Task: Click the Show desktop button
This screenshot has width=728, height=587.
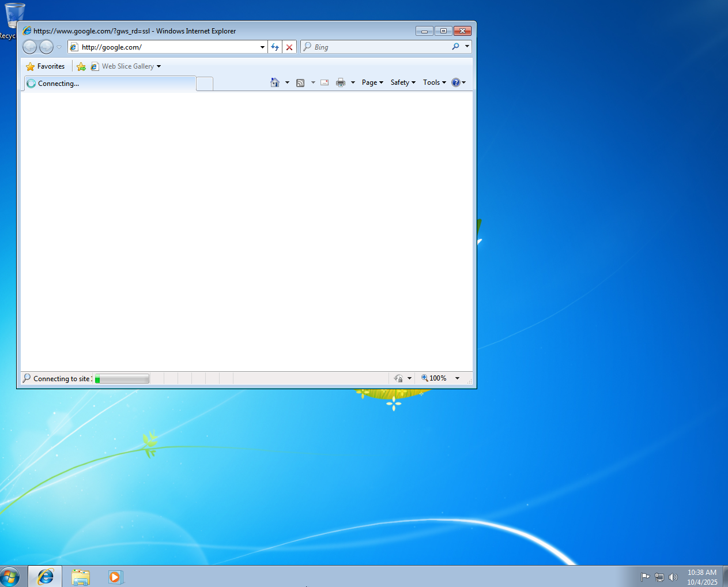Action: coord(725,577)
